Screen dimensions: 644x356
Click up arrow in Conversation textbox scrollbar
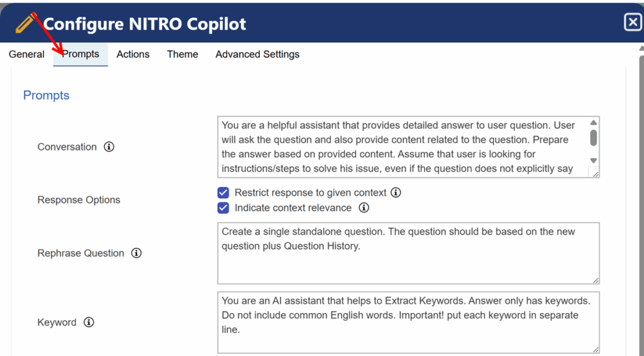pyautogui.click(x=593, y=123)
